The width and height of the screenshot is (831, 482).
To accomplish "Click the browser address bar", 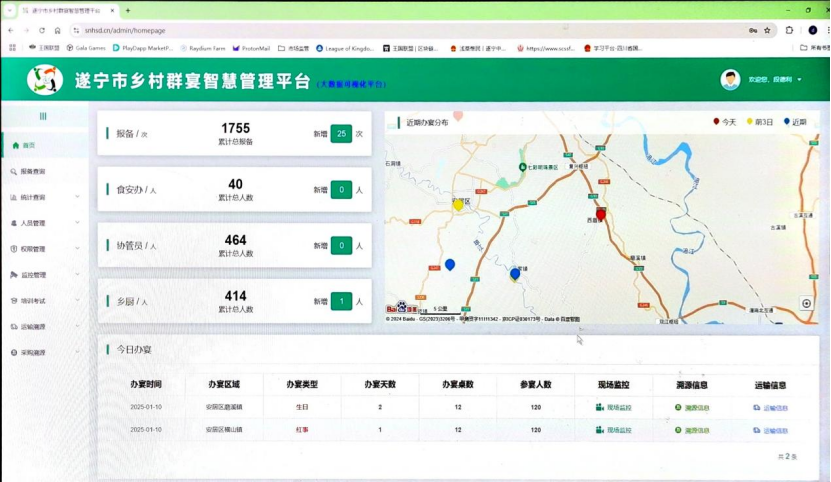I will tap(400, 30).
